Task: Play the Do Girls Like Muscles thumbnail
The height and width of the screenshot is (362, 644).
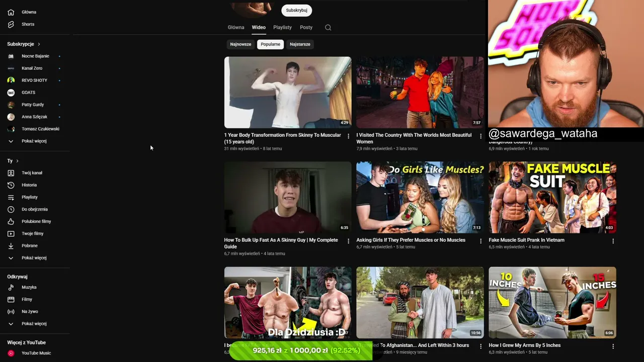Action: click(x=420, y=198)
